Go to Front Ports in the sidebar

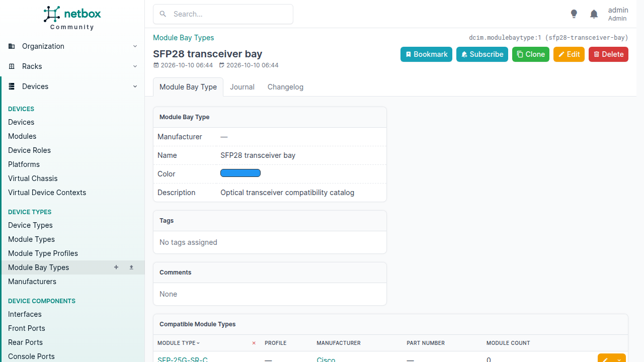coord(27,328)
